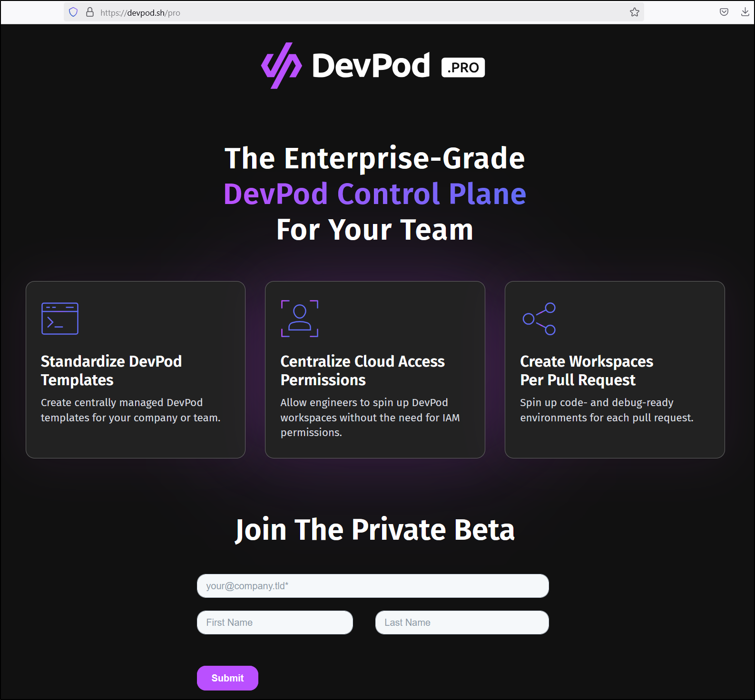Click heading Centralize Cloud Access Permissions

363,370
